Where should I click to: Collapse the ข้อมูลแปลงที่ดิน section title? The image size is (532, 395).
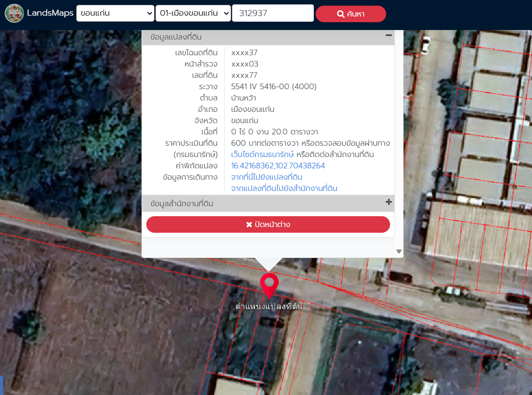(176, 37)
